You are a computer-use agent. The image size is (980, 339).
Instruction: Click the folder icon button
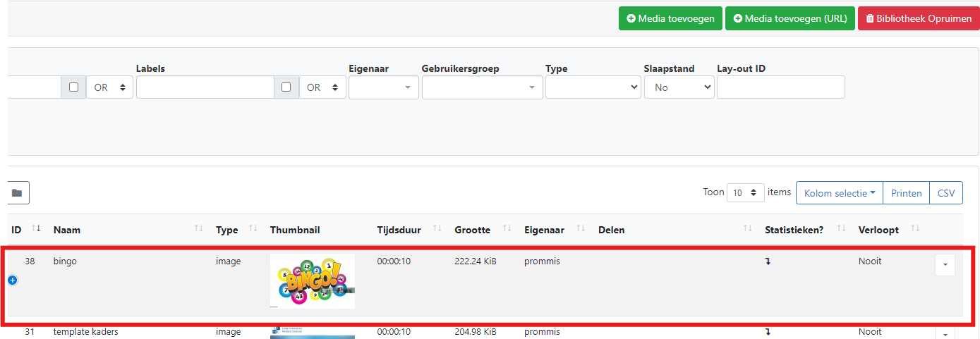pos(17,192)
